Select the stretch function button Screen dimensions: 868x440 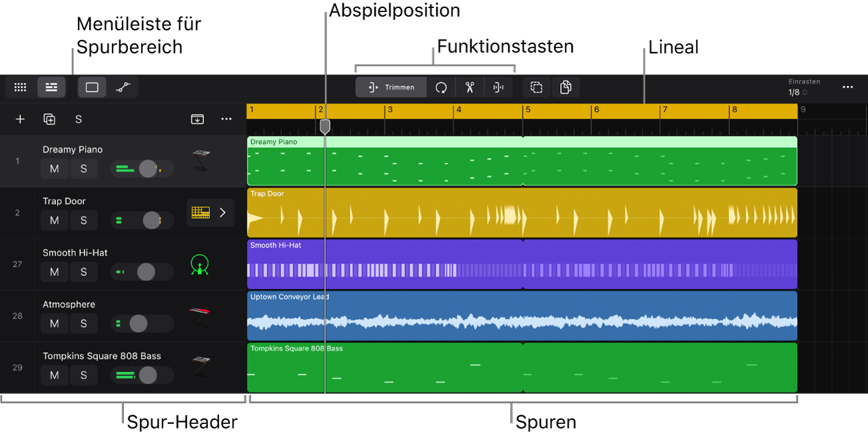498,87
